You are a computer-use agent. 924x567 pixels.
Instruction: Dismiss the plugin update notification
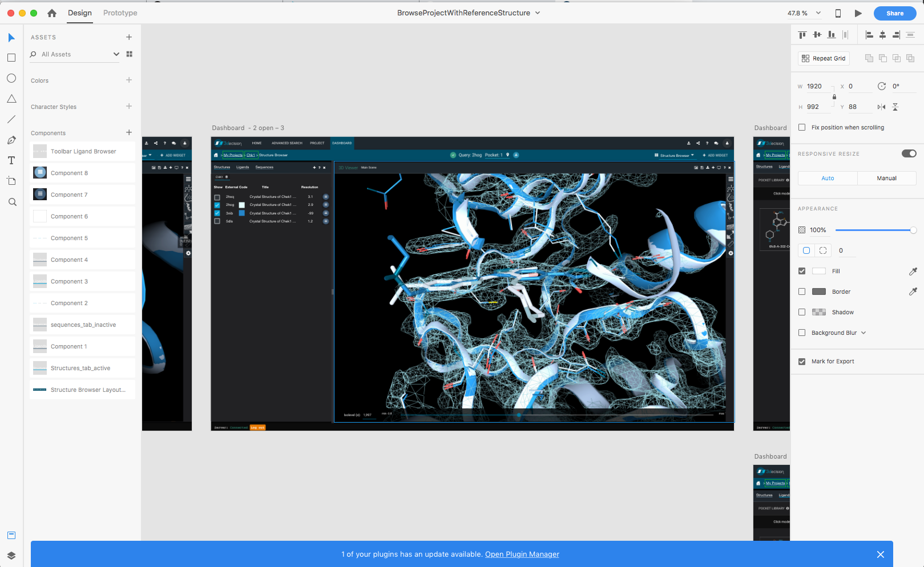coord(881,554)
